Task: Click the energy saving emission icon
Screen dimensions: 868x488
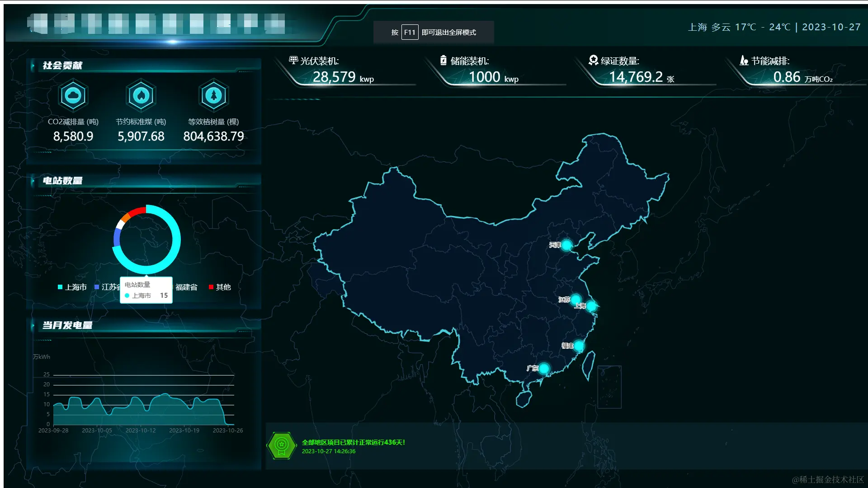Action: point(744,60)
